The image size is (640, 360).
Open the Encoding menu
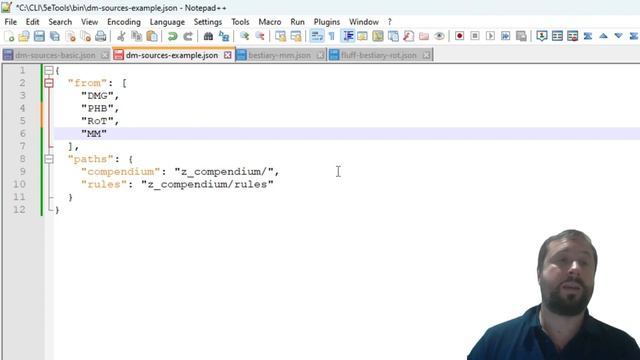pos(124,22)
